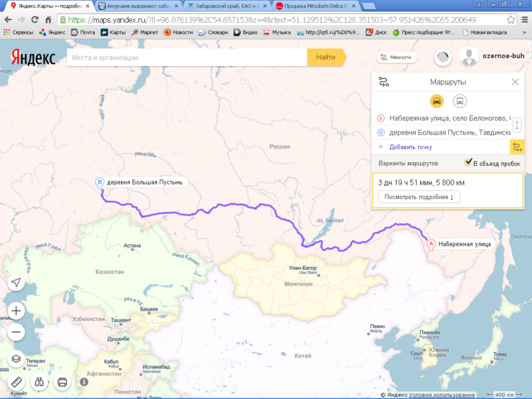Open the rp5.ru bookmark
This screenshot has width=532, height=399.
tap(328, 32)
